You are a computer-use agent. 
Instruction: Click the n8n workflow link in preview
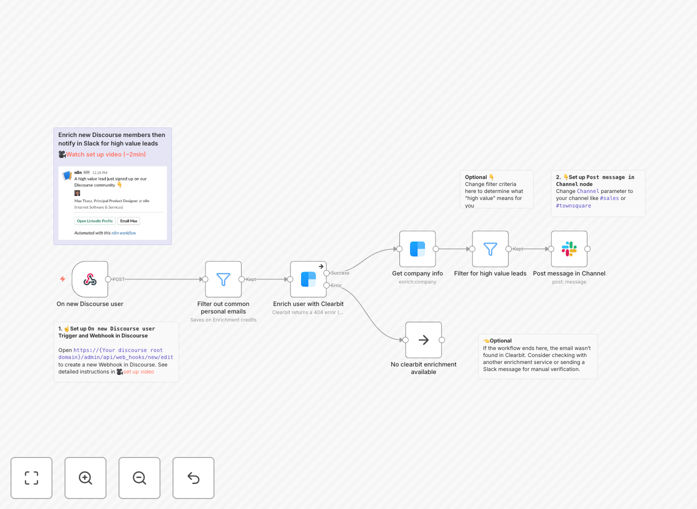click(124, 233)
